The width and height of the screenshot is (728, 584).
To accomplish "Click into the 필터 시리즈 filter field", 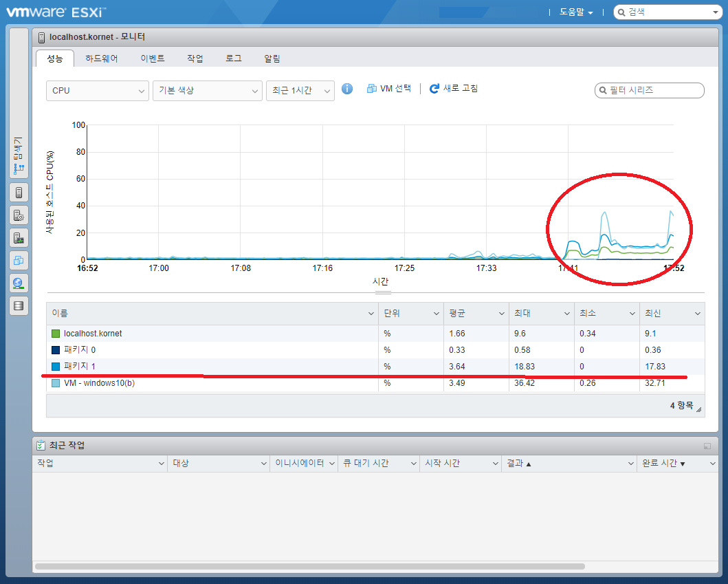I will coord(650,90).
